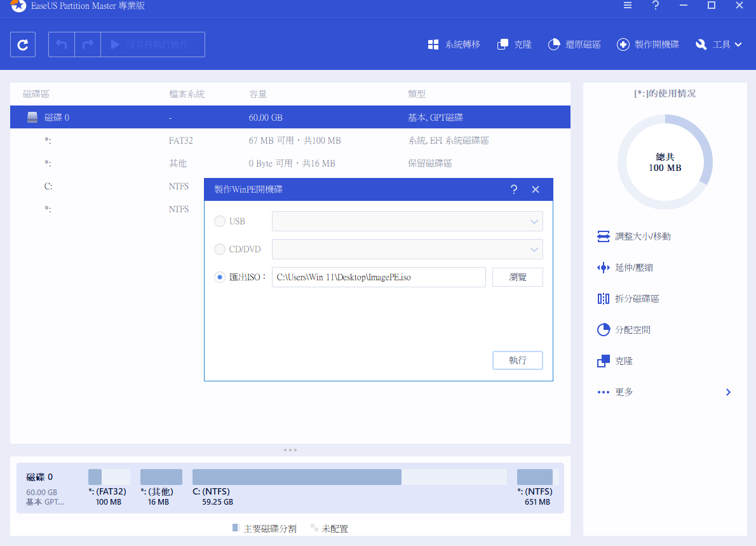Click the help question mark in title bar
The width and height of the screenshot is (756, 546).
click(655, 5)
